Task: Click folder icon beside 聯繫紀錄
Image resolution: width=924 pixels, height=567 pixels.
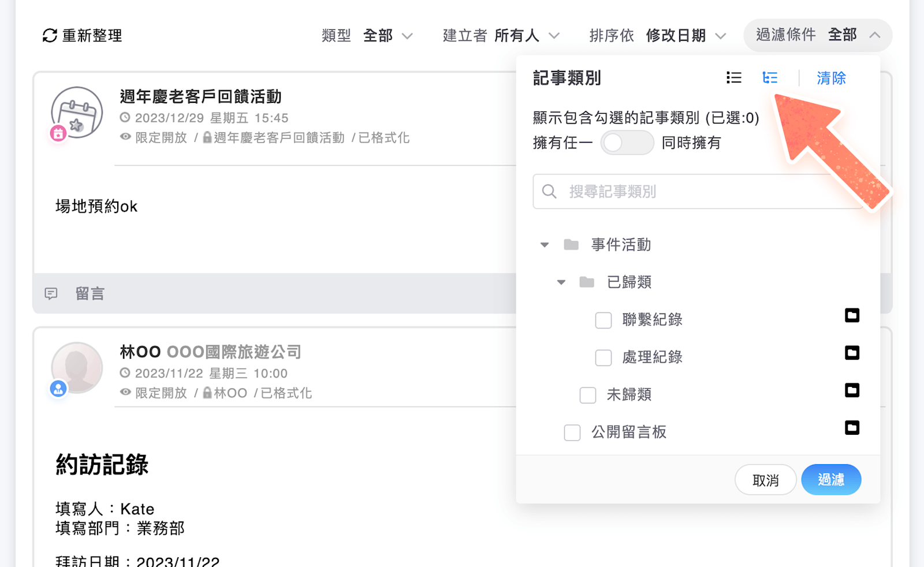Action: tap(852, 315)
